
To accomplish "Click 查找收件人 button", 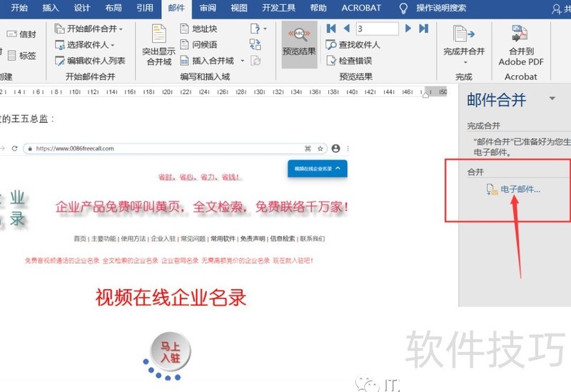I will tap(353, 45).
